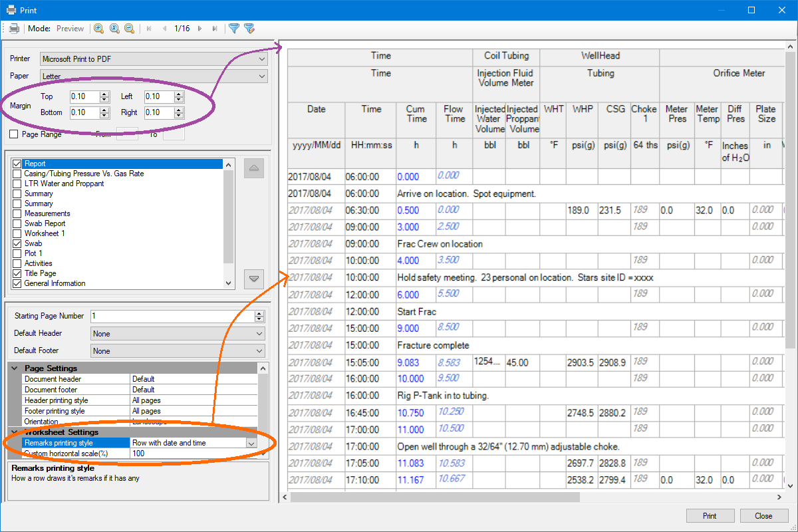The height and width of the screenshot is (532, 798).
Task: Click the printer icon in toolbar
Action: tap(14, 29)
